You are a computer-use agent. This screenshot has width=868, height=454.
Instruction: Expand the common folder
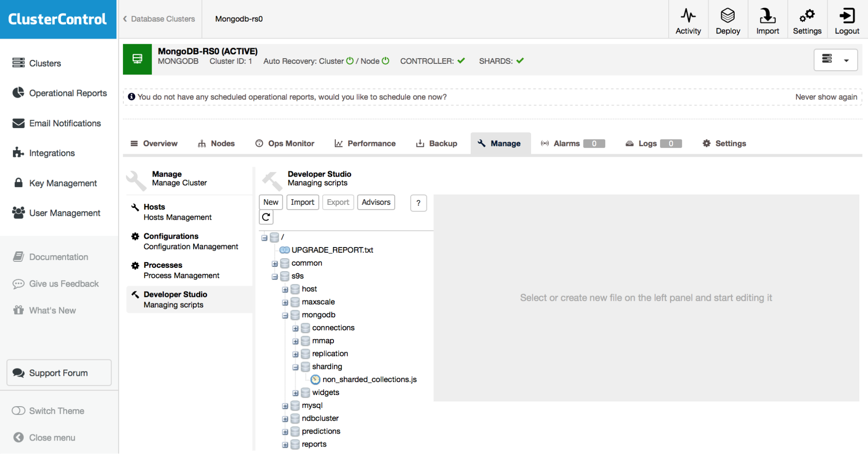point(274,264)
